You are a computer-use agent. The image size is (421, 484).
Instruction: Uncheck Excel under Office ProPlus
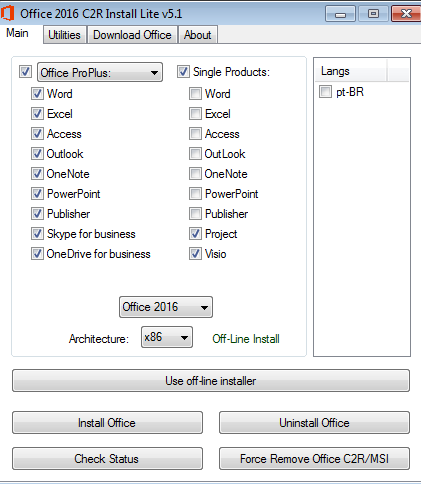[x=37, y=114]
